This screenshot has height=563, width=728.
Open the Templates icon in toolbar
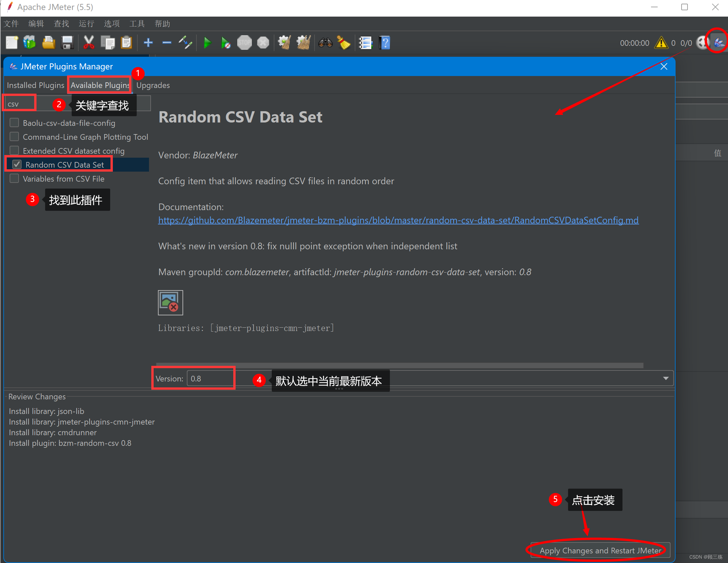[x=30, y=43]
